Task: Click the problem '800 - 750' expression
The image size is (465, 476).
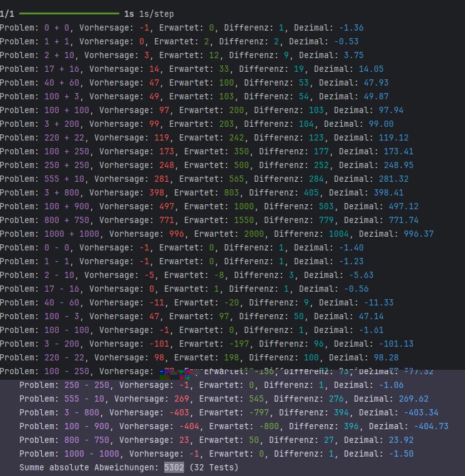Action: point(86,440)
